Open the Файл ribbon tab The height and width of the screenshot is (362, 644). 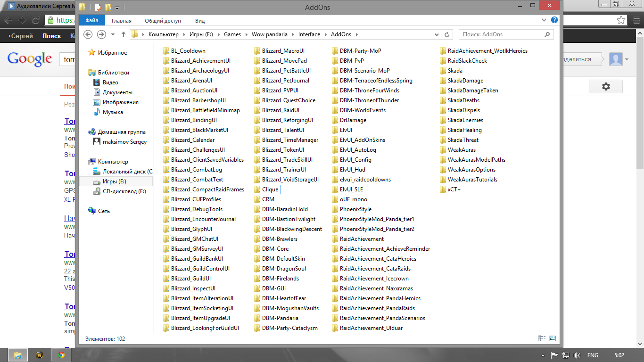92,21
